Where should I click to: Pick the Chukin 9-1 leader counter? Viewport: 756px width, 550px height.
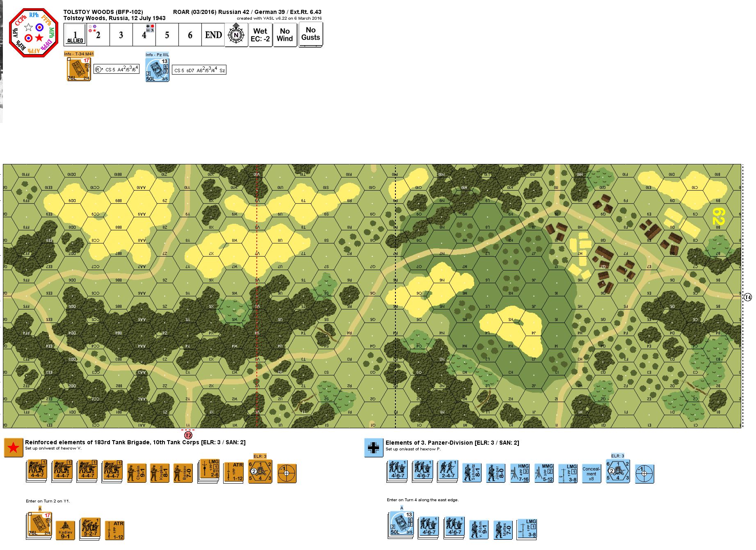point(137,473)
